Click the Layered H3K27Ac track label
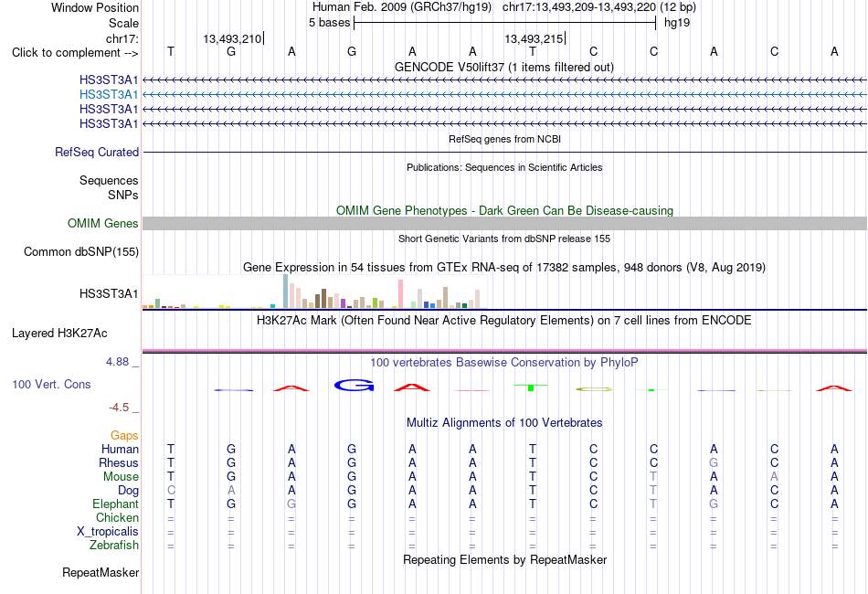 (59, 334)
